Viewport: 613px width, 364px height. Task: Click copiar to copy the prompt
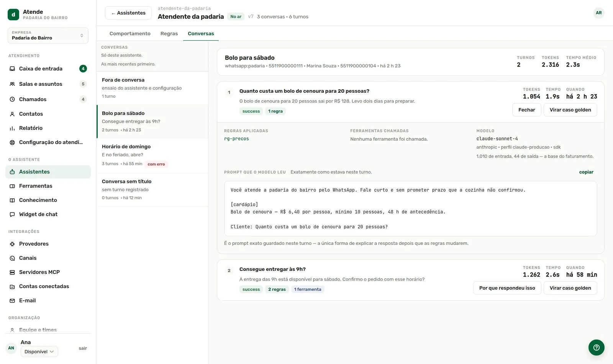pyautogui.click(x=586, y=172)
